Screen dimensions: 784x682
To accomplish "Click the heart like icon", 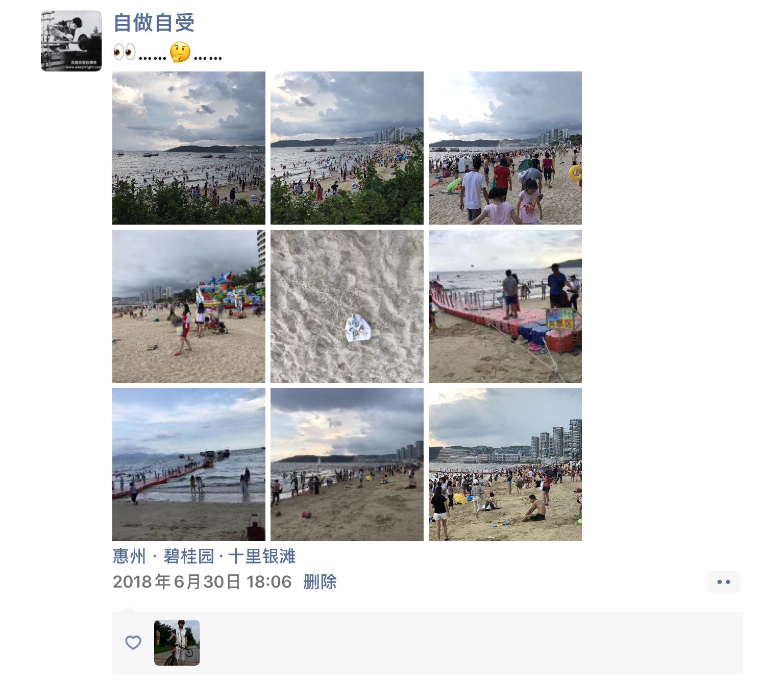I will tap(133, 642).
